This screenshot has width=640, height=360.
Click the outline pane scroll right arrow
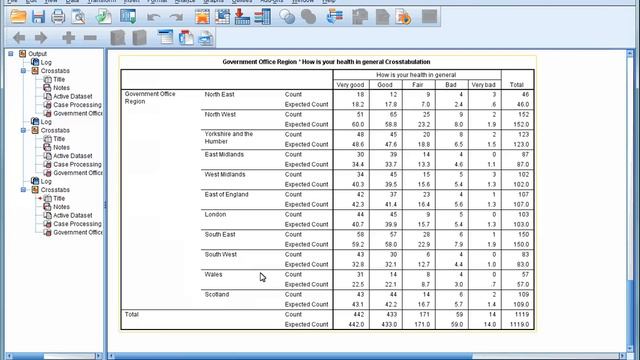(x=98, y=356)
